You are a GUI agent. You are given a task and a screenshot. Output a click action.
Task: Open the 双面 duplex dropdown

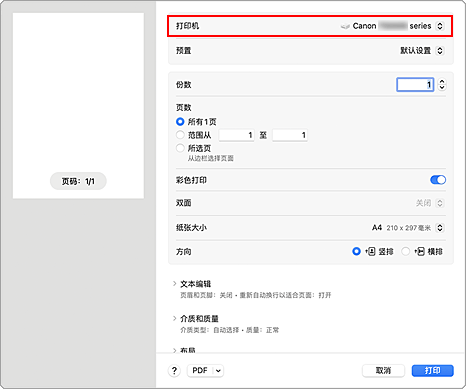point(440,203)
